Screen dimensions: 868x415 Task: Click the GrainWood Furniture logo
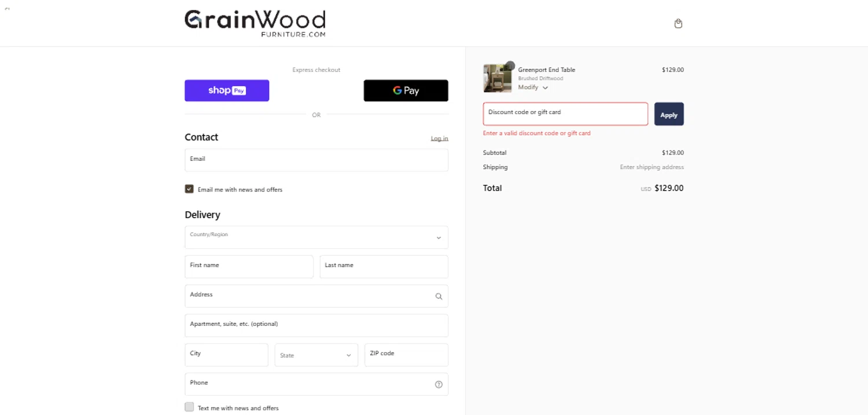255,23
